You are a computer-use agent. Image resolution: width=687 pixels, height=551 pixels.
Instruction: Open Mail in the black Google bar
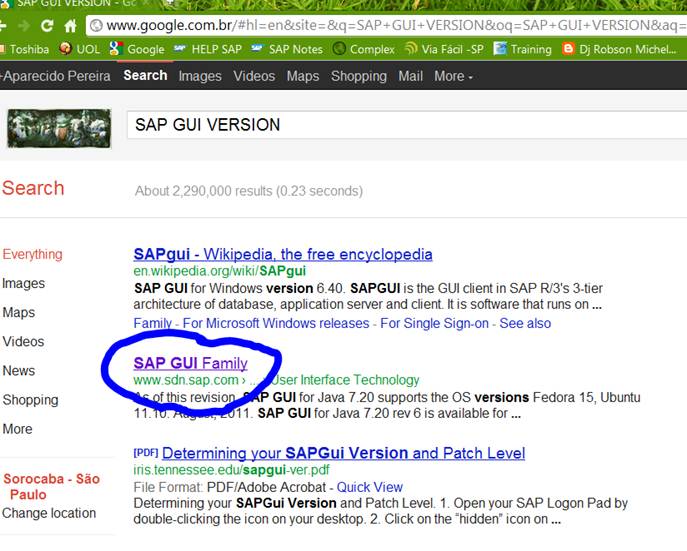click(x=411, y=76)
